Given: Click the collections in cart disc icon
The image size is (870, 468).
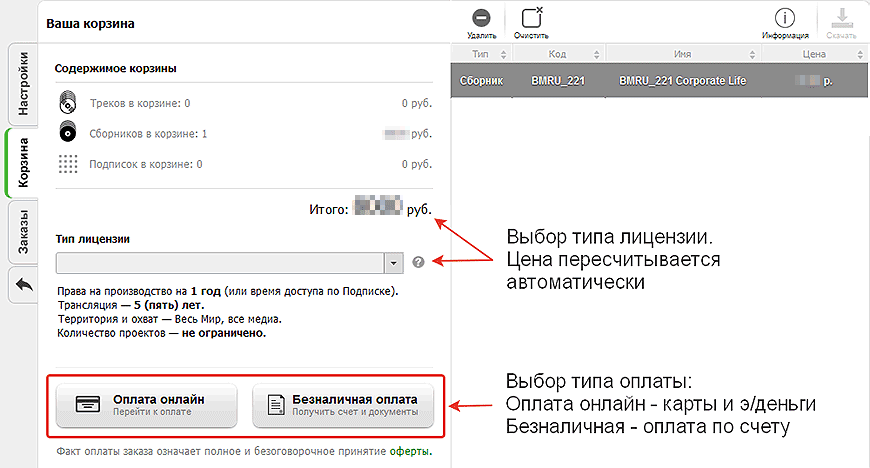Looking at the screenshot, I should (67, 133).
